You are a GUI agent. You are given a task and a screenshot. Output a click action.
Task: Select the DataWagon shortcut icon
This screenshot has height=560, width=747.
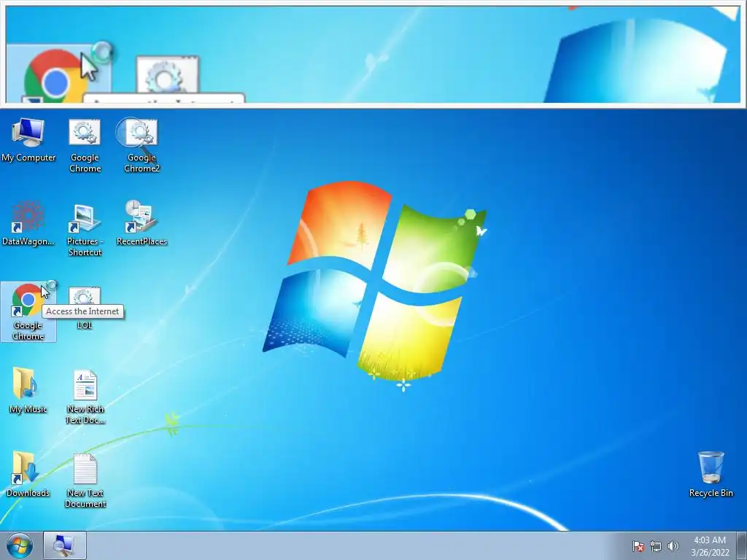tap(28, 223)
